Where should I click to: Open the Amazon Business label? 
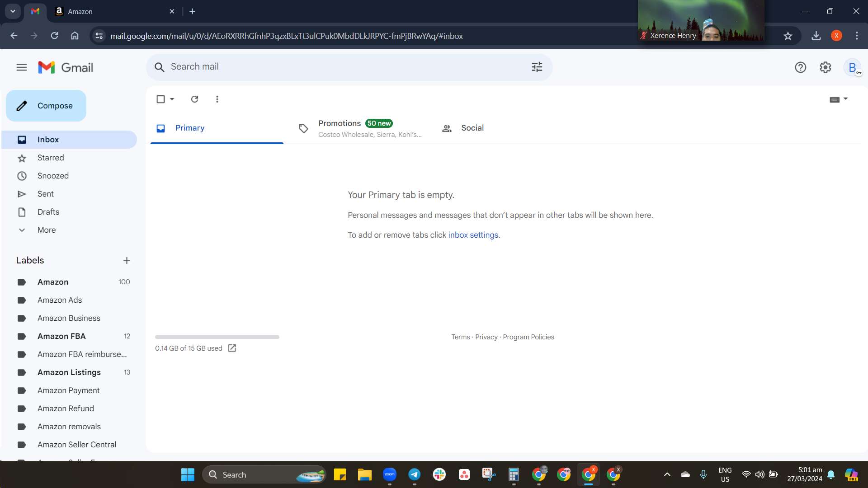pyautogui.click(x=69, y=318)
